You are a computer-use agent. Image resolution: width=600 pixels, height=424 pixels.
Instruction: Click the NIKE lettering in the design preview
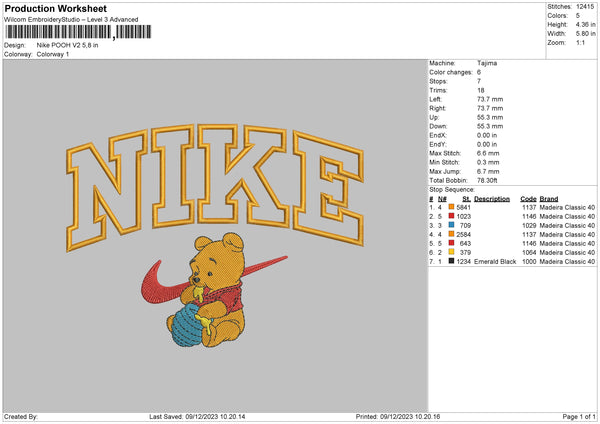(x=215, y=187)
